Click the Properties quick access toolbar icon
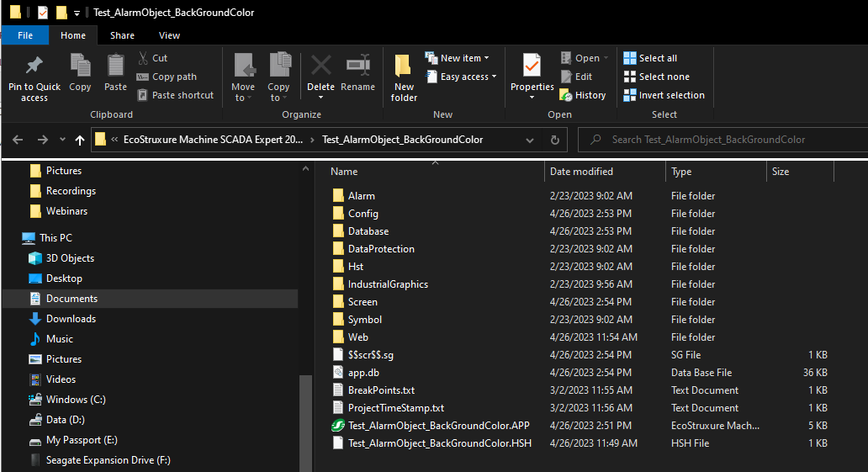 coord(43,12)
